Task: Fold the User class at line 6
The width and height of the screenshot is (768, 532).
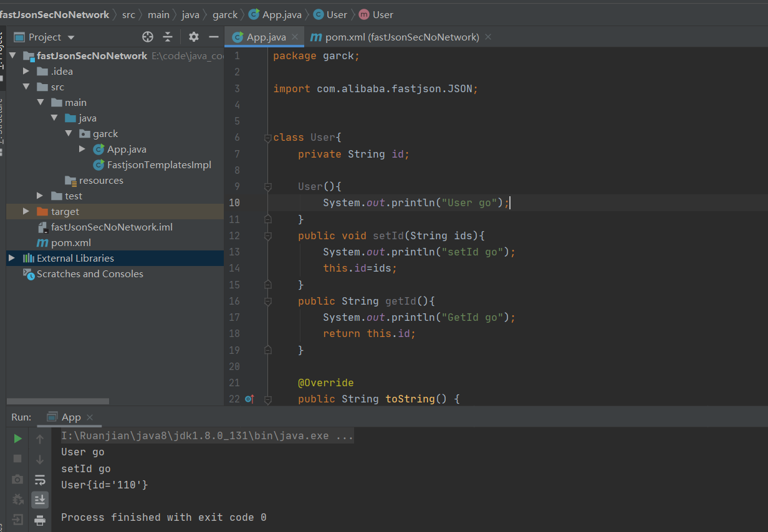Action: tap(268, 137)
